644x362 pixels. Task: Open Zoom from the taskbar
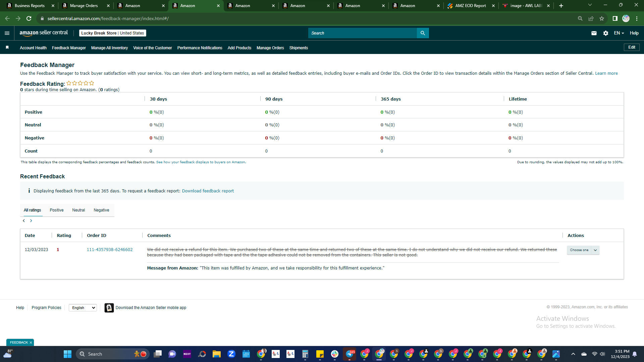click(231, 354)
